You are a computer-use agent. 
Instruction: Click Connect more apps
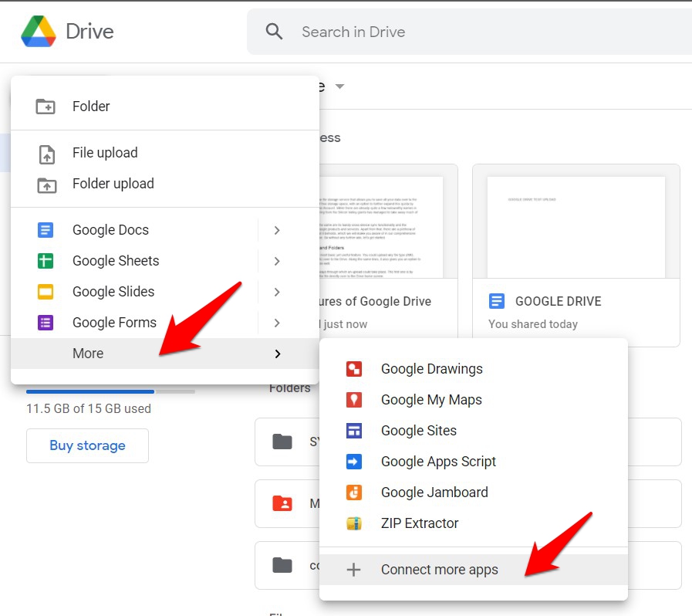[473, 570]
